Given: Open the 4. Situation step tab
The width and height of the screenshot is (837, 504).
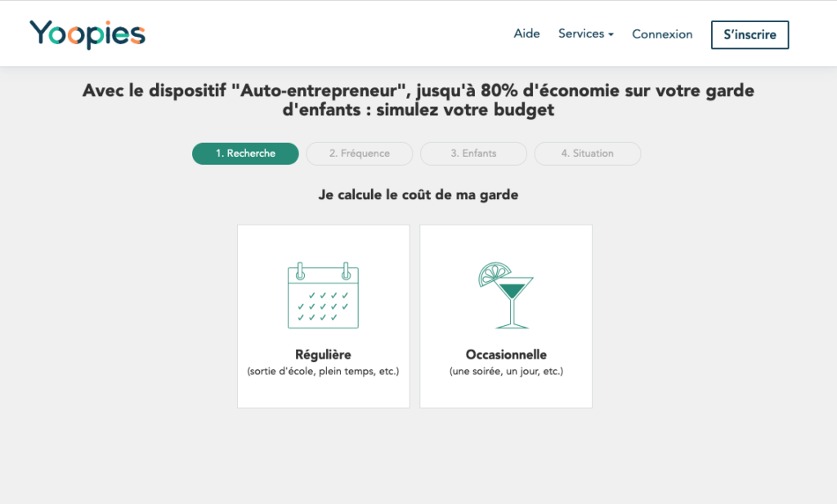Looking at the screenshot, I should click(587, 154).
